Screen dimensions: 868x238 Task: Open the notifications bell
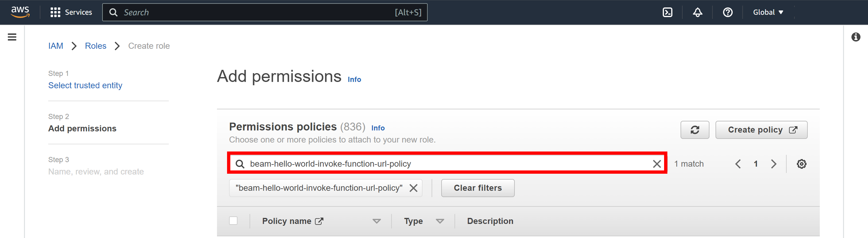pyautogui.click(x=697, y=12)
